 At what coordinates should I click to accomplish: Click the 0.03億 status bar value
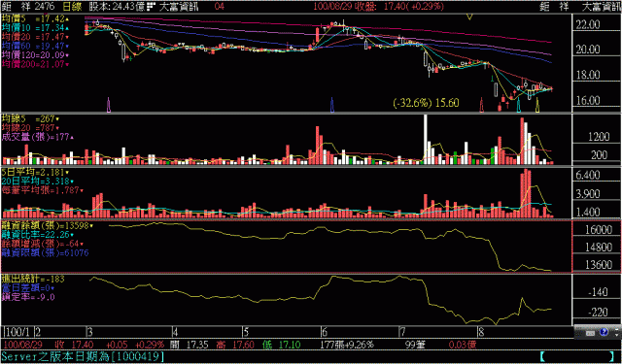pos(464,345)
